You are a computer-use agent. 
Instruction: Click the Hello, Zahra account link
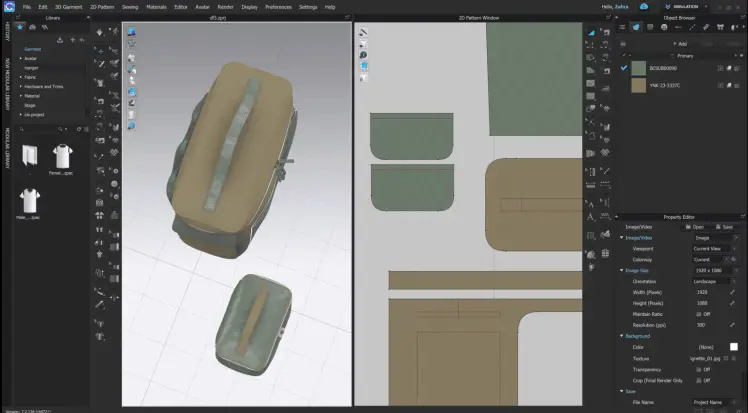click(x=615, y=7)
